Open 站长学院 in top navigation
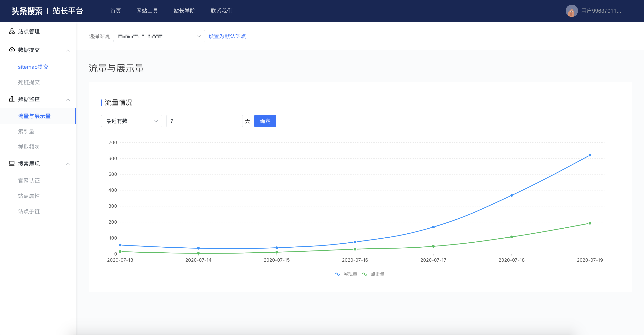644x335 pixels. tap(184, 11)
